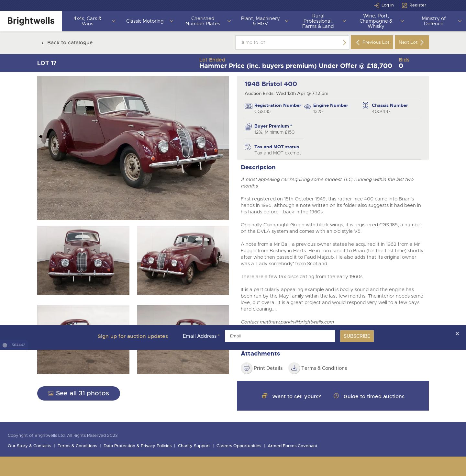
Task: Open the Cherished Number Plates menu
Action: point(203,21)
